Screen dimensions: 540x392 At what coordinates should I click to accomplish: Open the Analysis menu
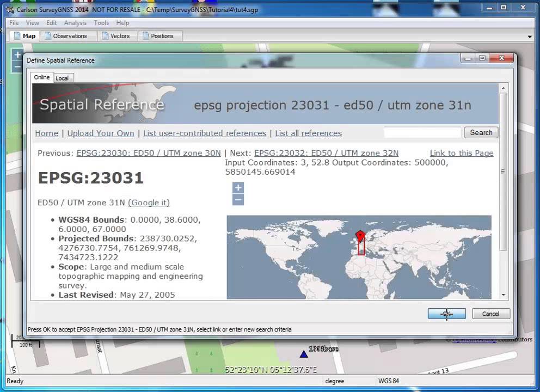(75, 23)
